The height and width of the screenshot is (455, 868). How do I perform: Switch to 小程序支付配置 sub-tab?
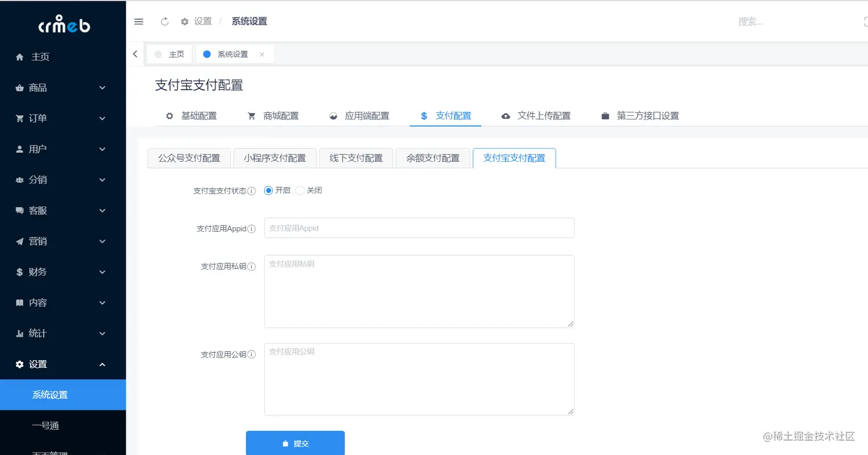274,158
